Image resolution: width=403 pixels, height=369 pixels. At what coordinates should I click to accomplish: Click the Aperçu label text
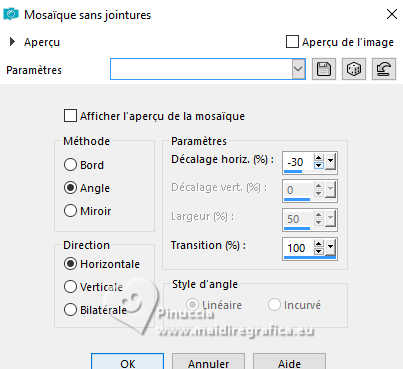click(42, 42)
